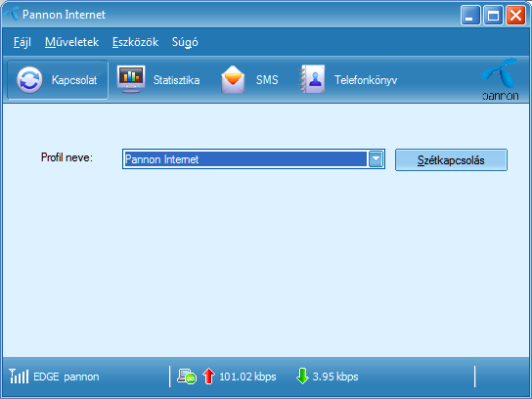This screenshot has height=399, width=532.
Task: Click the pannon logo in toolbar
Action: tap(500, 80)
